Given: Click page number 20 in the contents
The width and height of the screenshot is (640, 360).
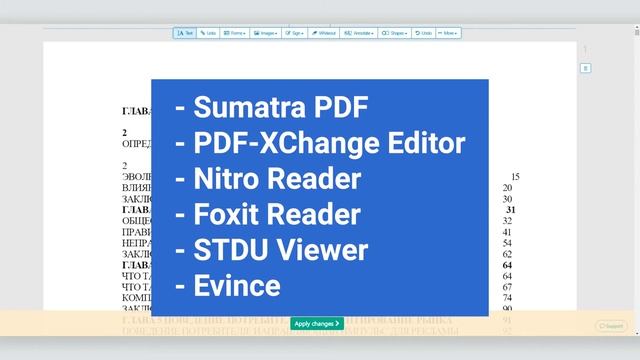Looking at the screenshot, I should pyautogui.click(x=507, y=188).
